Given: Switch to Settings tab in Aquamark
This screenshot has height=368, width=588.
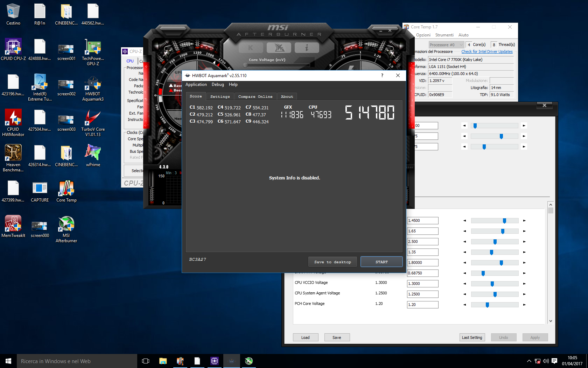Looking at the screenshot, I should click(220, 96).
